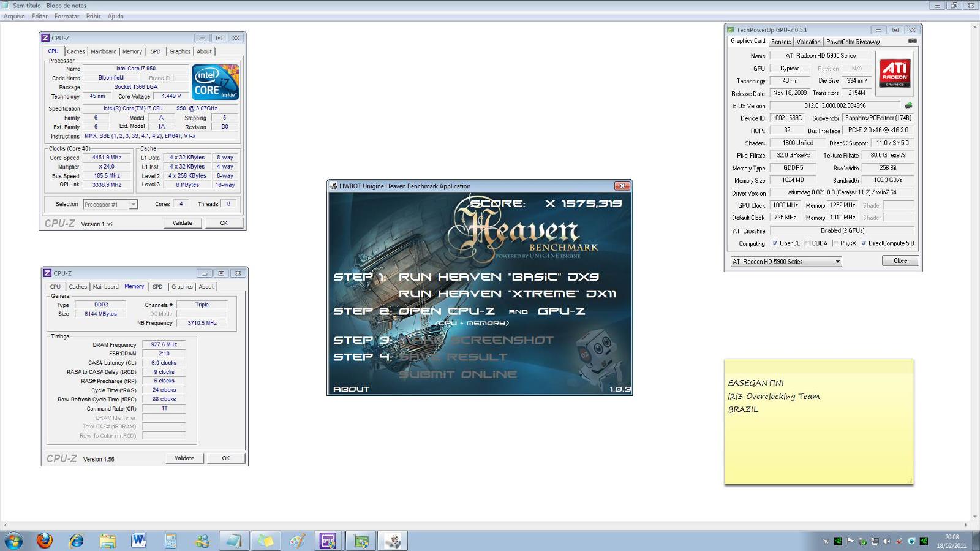Click GPU Clock value 1000 MHz field
The image size is (980, 551).
coord(785,205)
